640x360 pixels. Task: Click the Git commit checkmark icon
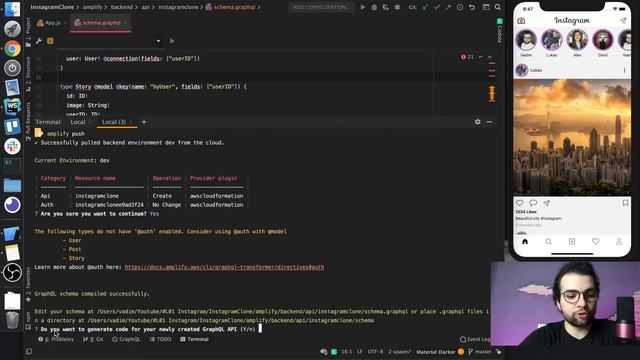pos(437,7)
